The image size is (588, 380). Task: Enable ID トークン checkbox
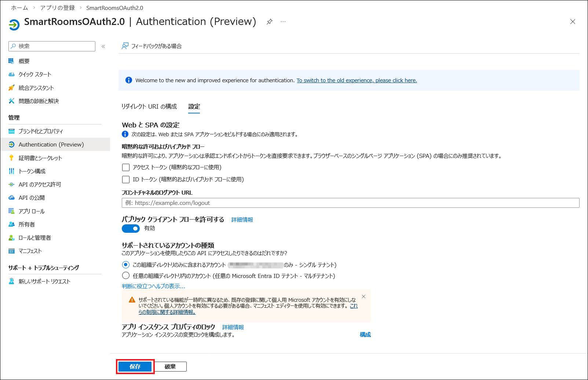[x=126, y=180]
